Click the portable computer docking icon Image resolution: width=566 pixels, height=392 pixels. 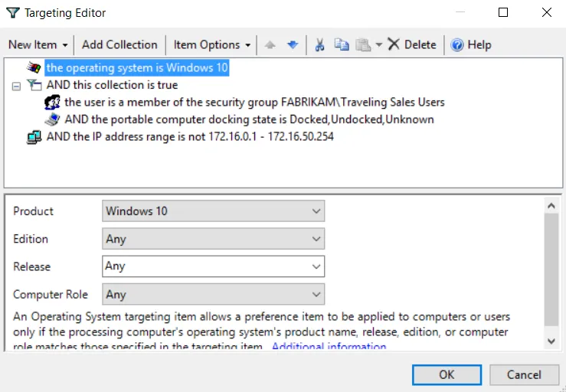coord(52,119)
